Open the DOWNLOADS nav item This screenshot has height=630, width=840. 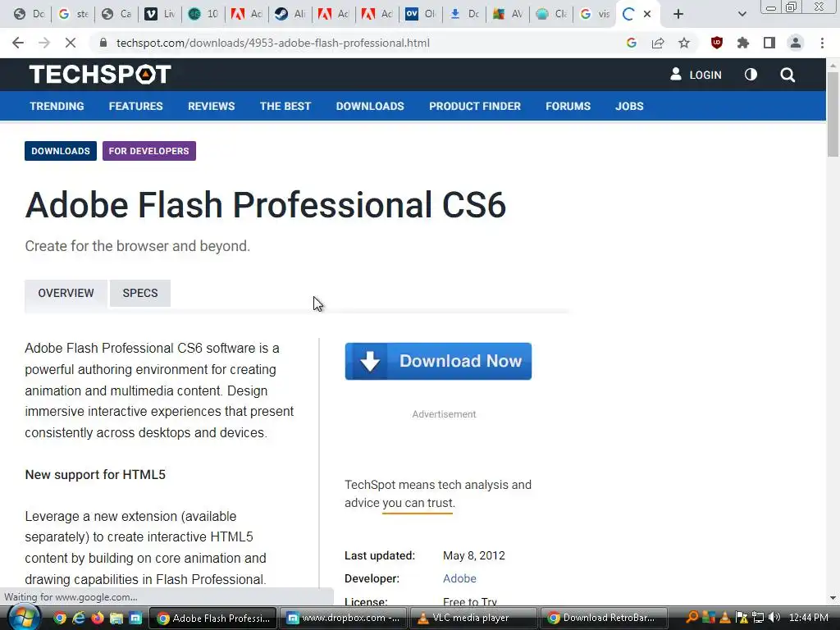click(370, 106)
